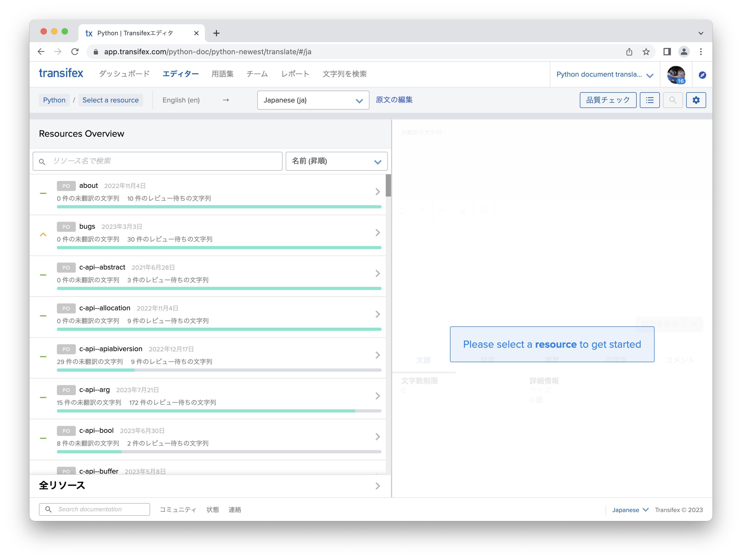Viewport: 742px width, 560px height.
Task: Click the browser share icon
Action: pos(629,52)
